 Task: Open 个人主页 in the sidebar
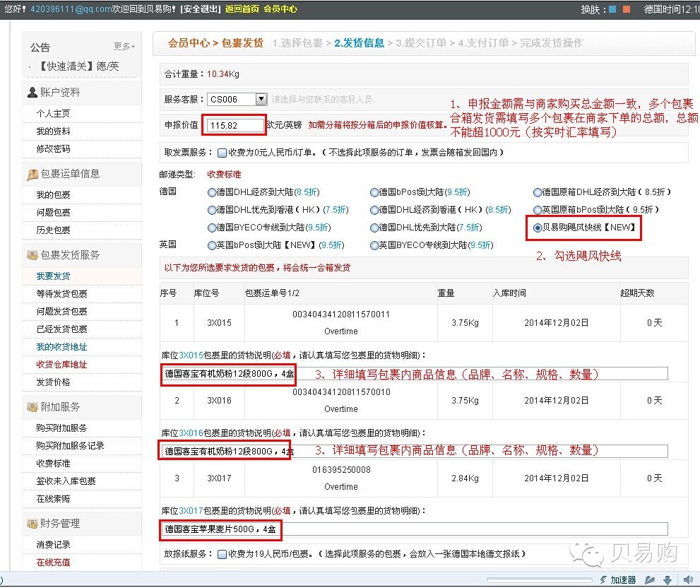[x=53, y=114]
